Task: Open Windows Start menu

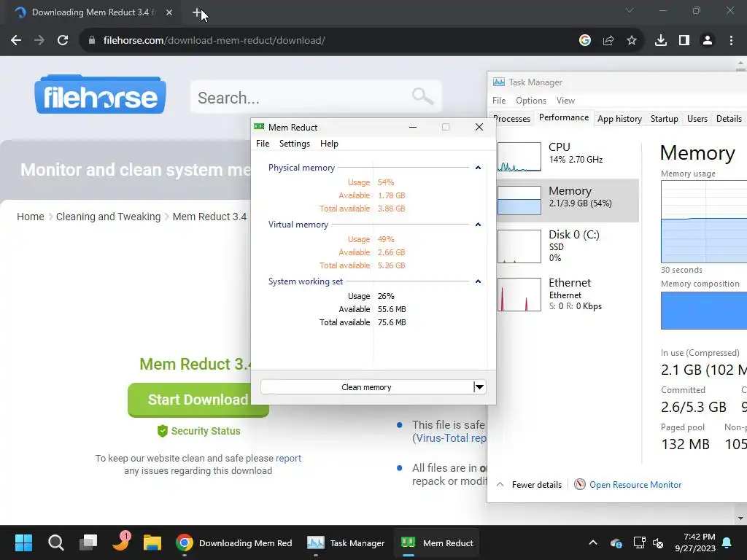Action: [23, 542]
